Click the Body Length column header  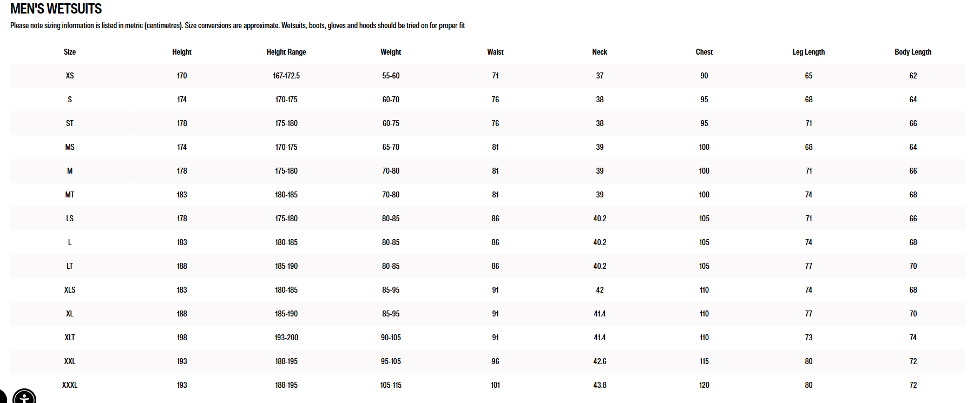point(913,52)
